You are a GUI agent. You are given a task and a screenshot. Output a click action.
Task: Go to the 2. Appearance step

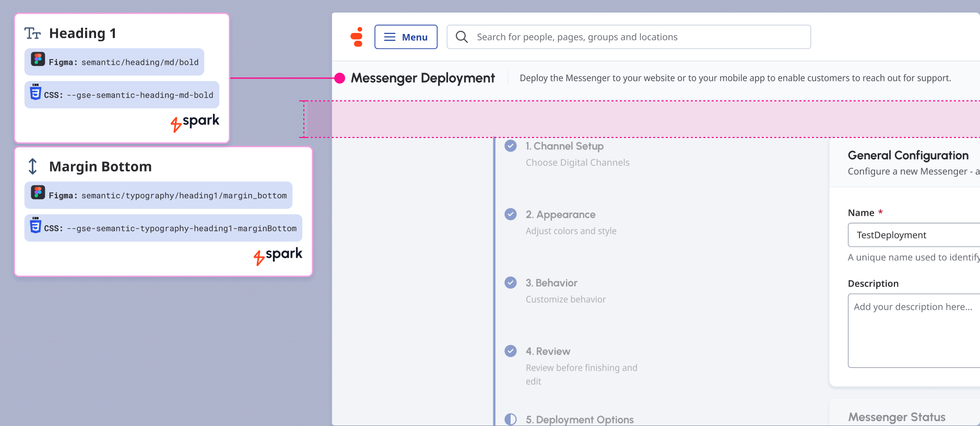[x=560, y=215]
